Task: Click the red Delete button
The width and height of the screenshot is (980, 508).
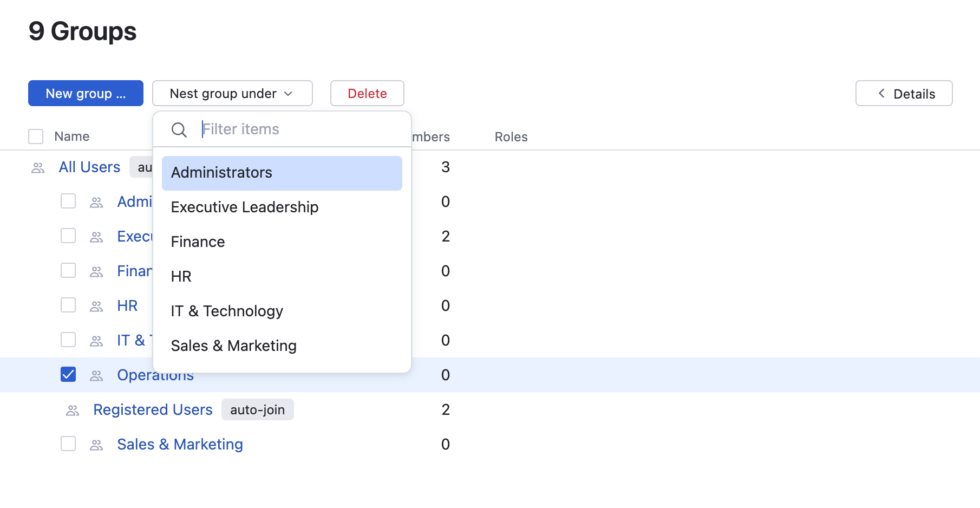Action: [367, 94]
